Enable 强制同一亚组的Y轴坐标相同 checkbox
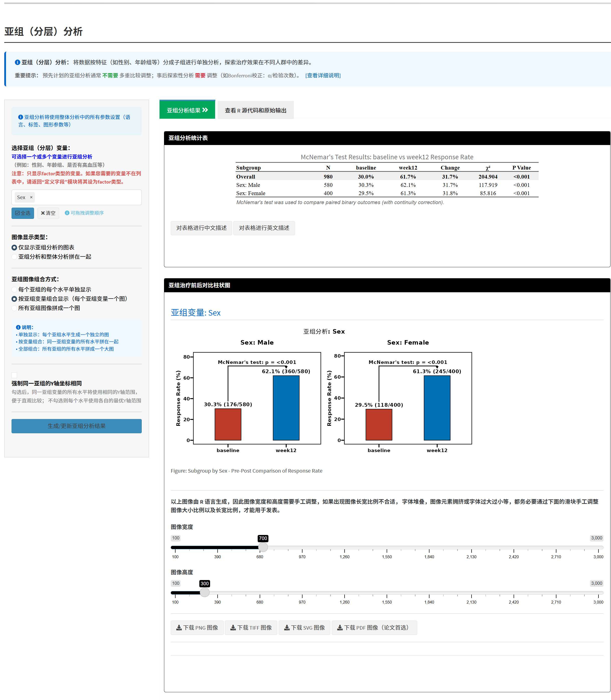Image resolution: width=611 pixels, height=700 pixels. coord(14,375)
